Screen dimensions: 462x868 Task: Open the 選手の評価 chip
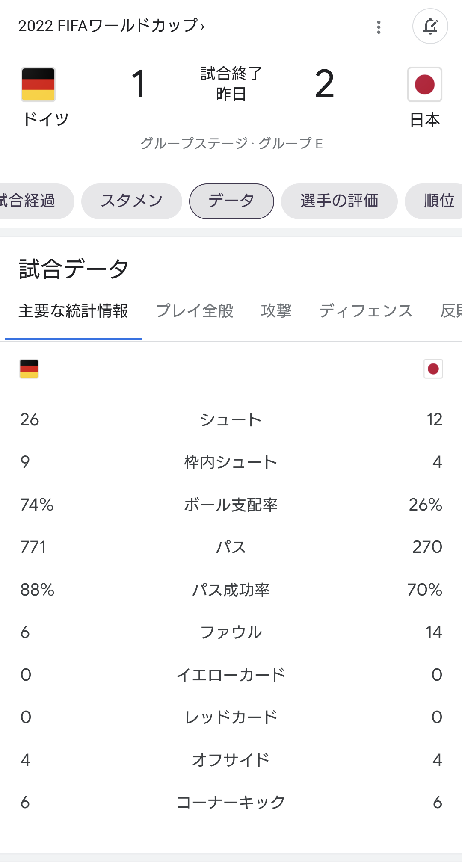pos(339,201)
